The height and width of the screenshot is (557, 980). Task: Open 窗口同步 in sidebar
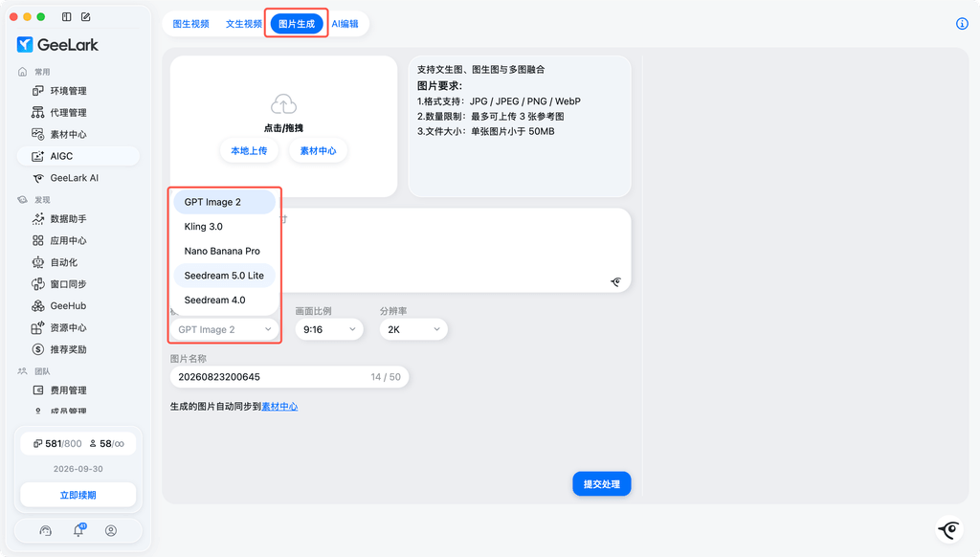coord(78,284)
